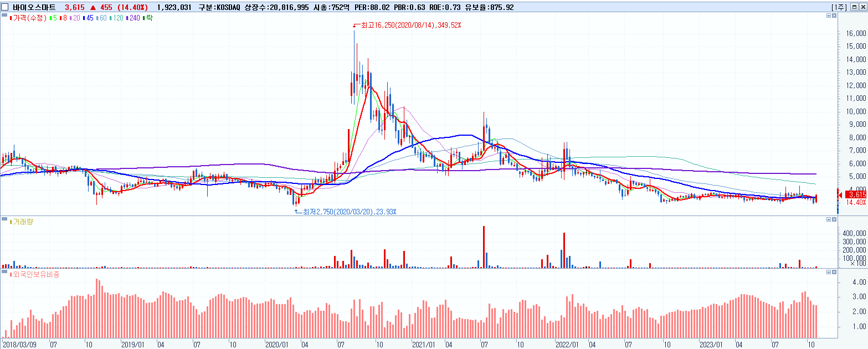This screenshot has width=868, height=349.
Task: Click the 2019/01 date axis label
Action: point(132,344)
